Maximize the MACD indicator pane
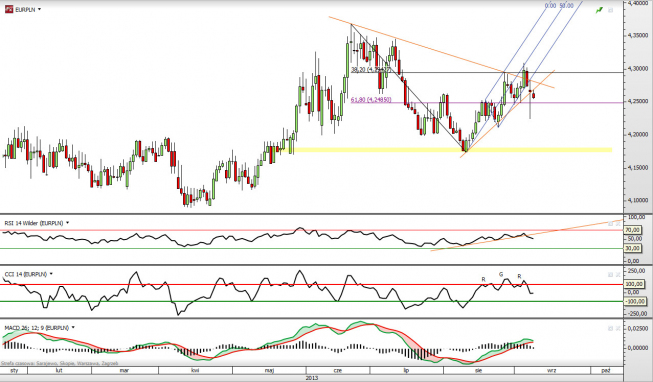This screenshot has height=382, width=653. 611,328
